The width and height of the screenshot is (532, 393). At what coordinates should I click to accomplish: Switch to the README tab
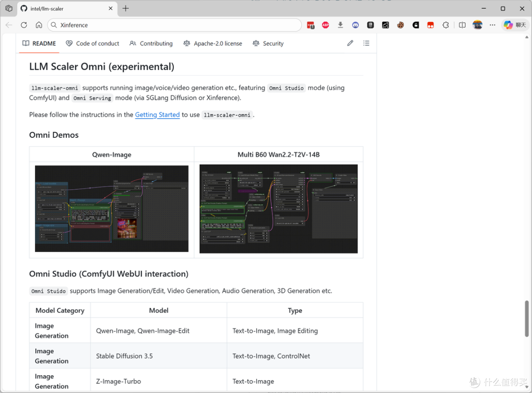click(x=39, y=43)
